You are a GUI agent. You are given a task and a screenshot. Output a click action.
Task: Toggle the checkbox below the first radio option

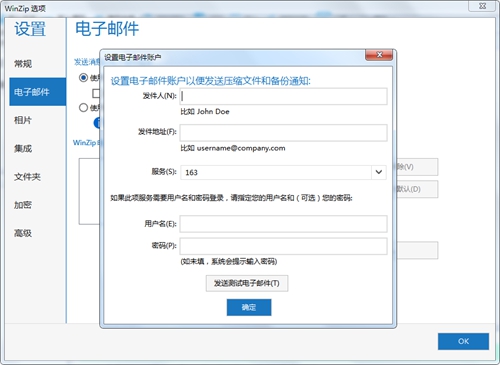(96, 93)
